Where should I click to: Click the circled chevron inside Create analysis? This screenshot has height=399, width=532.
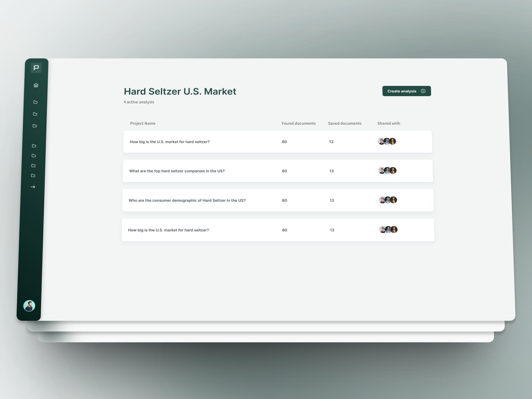pyautogui.click(x=423, y=91)
